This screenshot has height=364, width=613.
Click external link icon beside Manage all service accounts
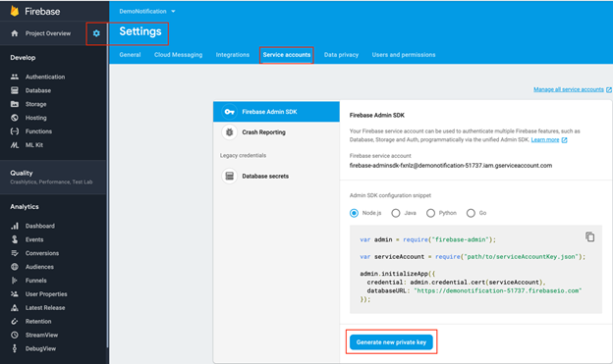pos(609,90)
